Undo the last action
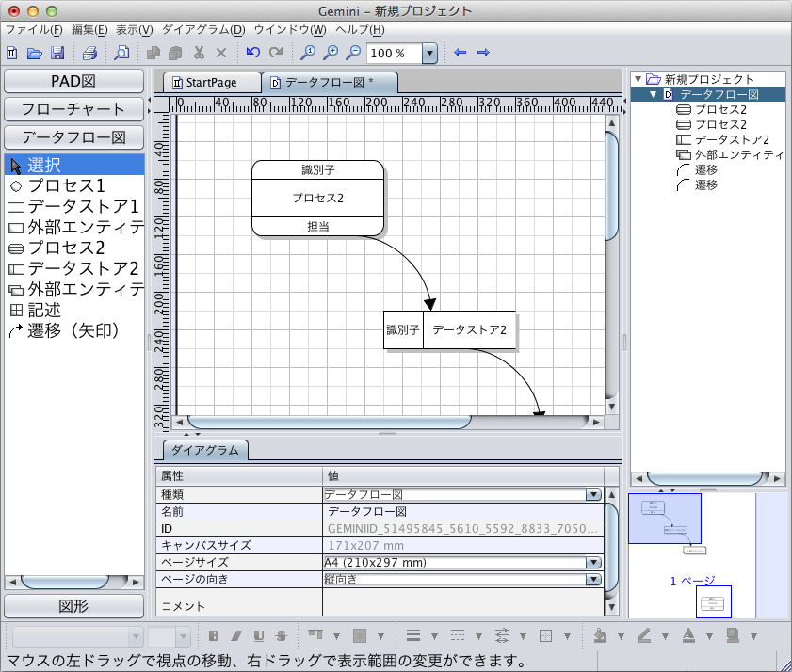792x672 pixels. [253, 52]
